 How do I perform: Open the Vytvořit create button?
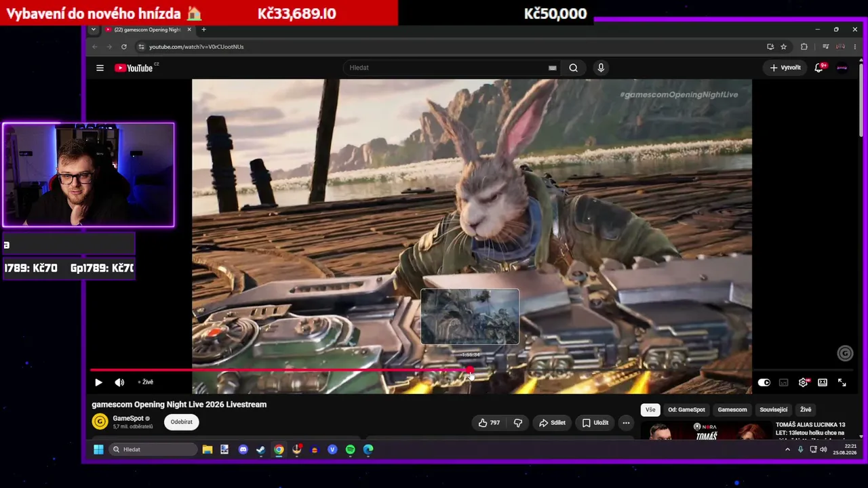785,68
